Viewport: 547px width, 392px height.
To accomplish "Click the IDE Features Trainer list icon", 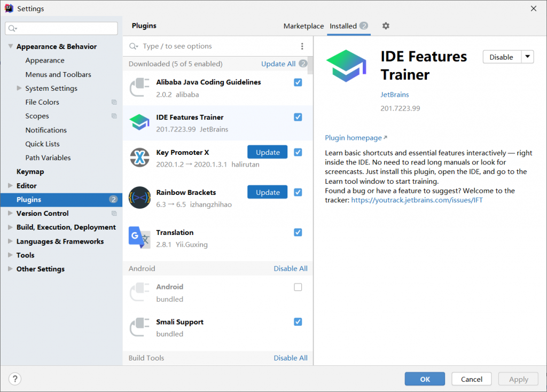I will click(139, 122).
